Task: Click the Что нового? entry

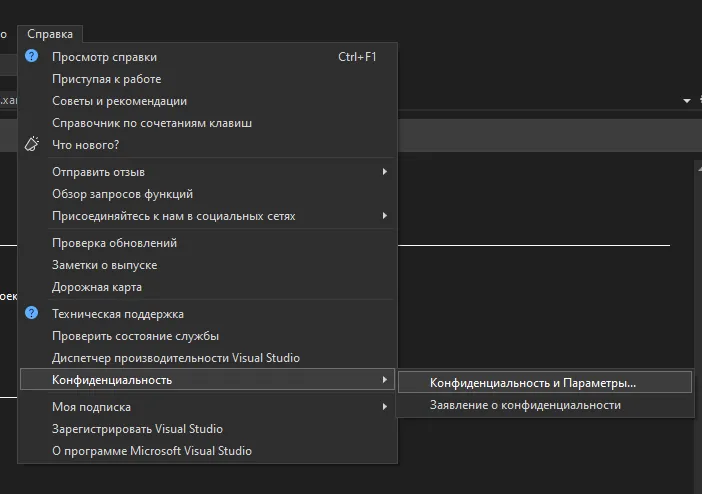Action: pos(207,145)
